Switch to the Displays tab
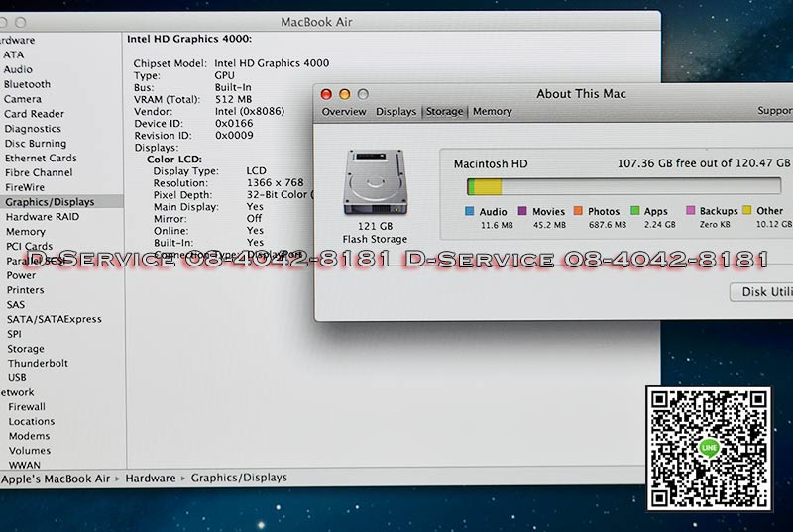 (x=396, y=112)
